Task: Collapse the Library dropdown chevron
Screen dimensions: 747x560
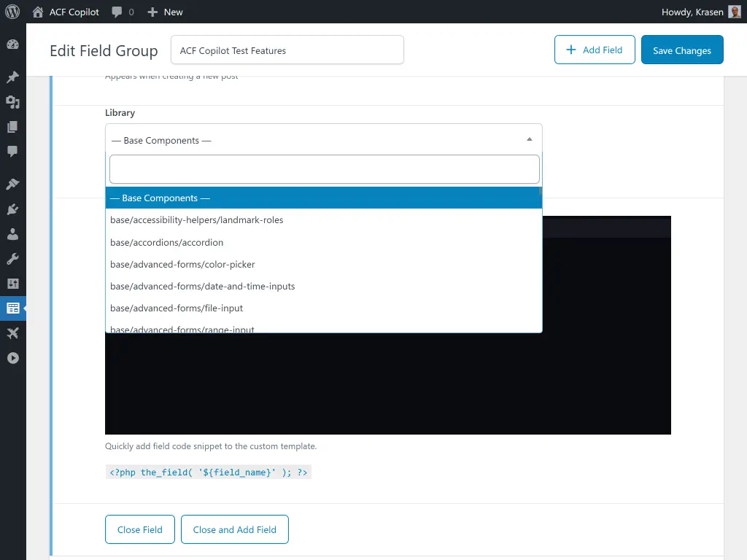Action: coord(529,138)
